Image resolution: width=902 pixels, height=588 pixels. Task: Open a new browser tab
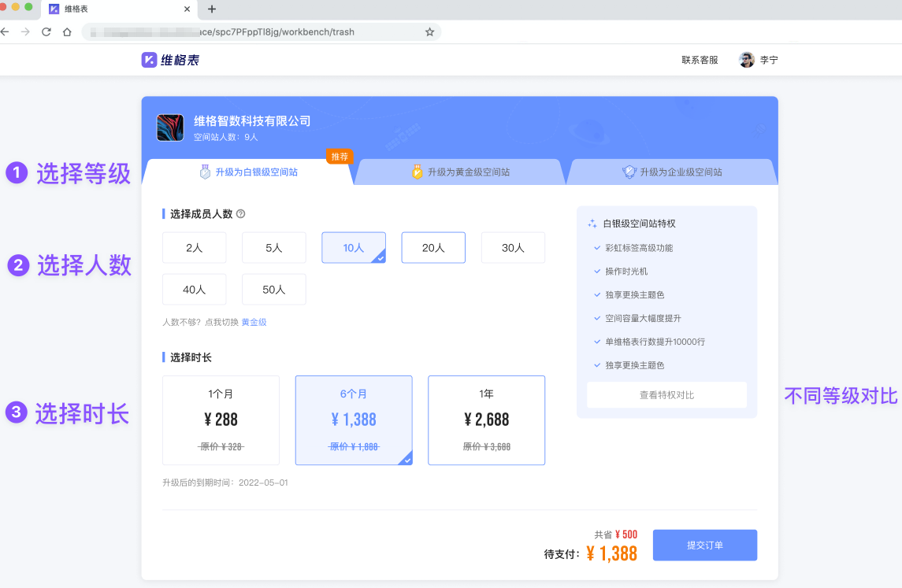tap(211, 9)
